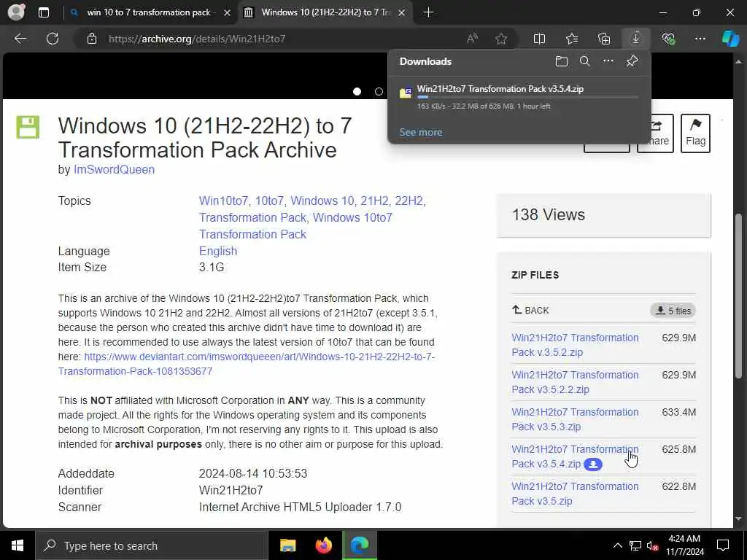This screenshot has height=560, width=747.
Task: Click the 'Windows 10to7 Transformation Pack' topic
Action: [295, 226]
